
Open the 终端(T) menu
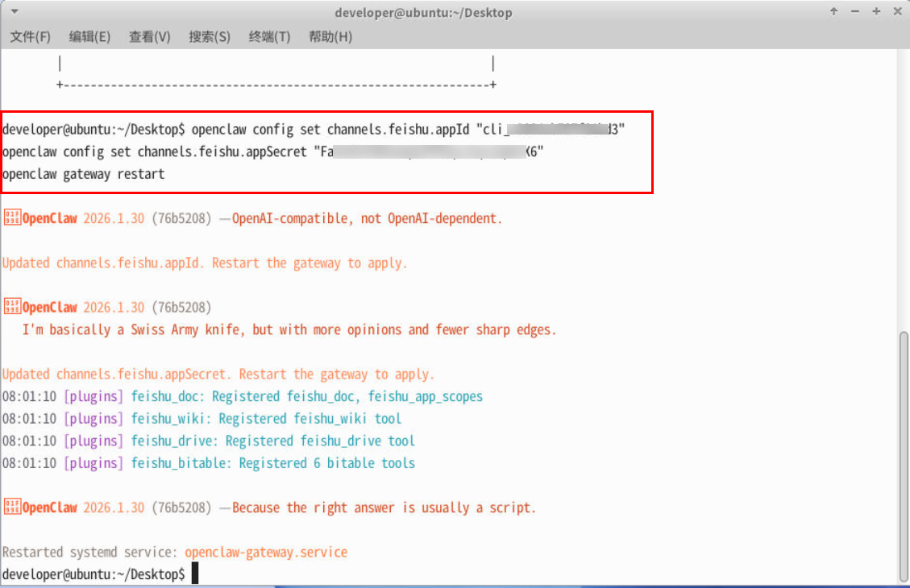[x=269, y=36]
